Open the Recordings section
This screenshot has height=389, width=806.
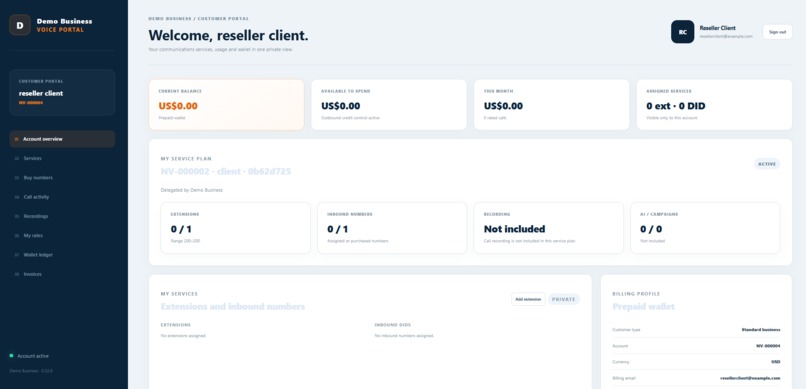62,216
